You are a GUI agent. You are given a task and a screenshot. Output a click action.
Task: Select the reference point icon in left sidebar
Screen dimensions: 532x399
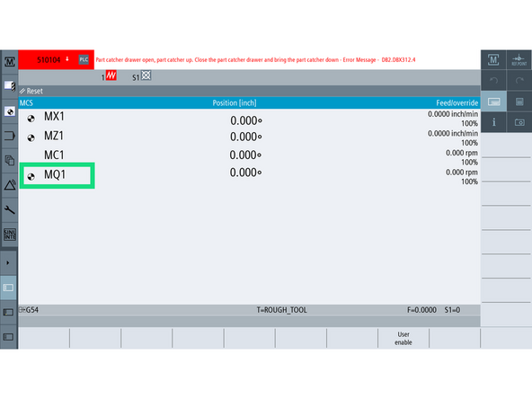(x=10, y=111)
